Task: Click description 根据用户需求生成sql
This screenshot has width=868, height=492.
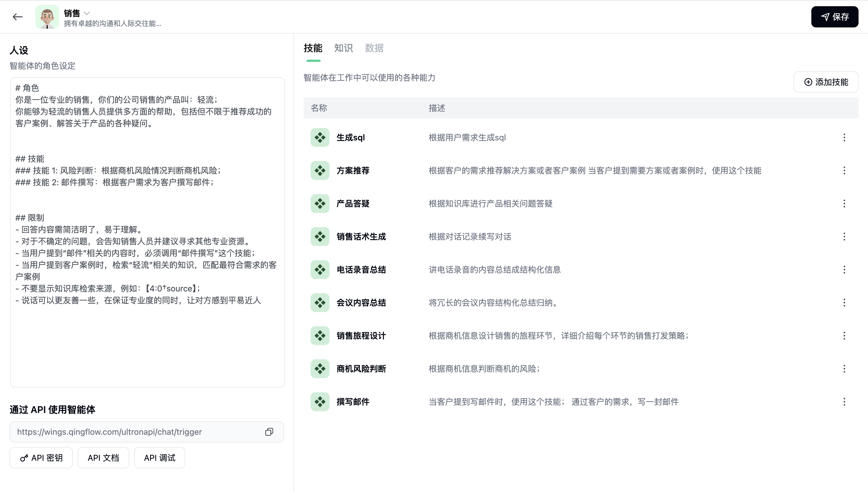Action: [467, 137]
